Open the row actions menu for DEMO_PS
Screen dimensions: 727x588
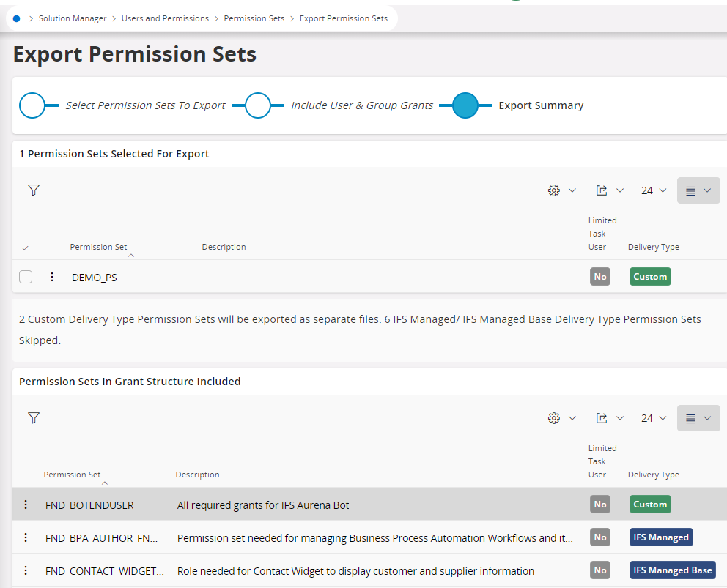coord(51,277)
